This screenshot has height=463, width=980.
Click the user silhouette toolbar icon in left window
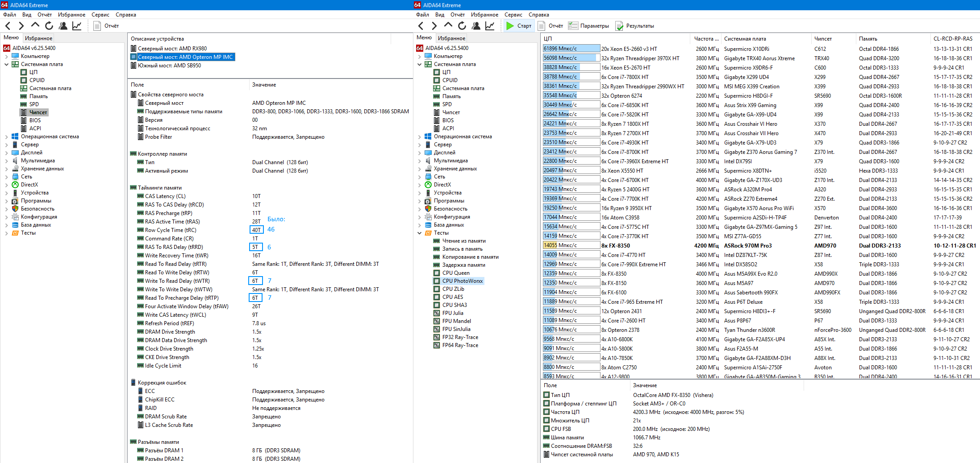pos(63,26)
